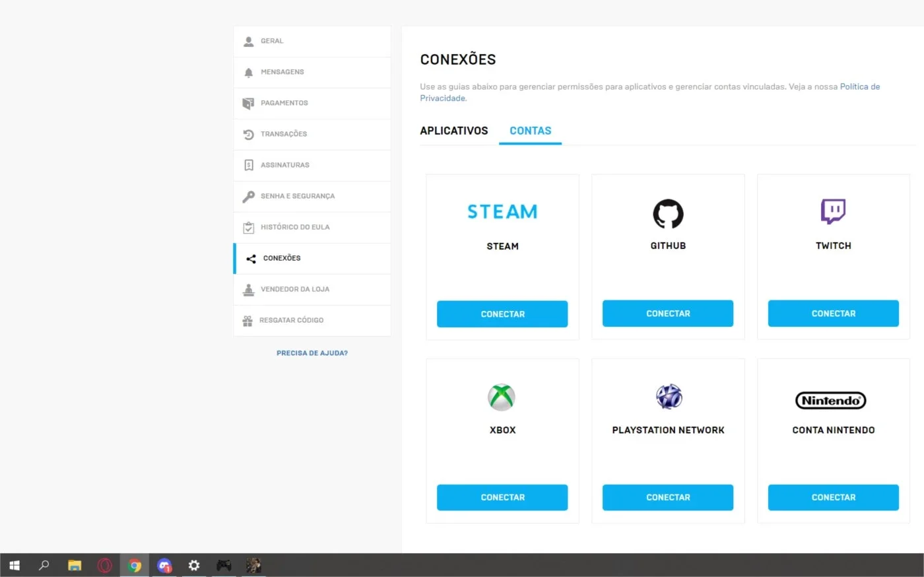Select the Contas tab
The width and height of the screenshot is (924, 577).
530,131
